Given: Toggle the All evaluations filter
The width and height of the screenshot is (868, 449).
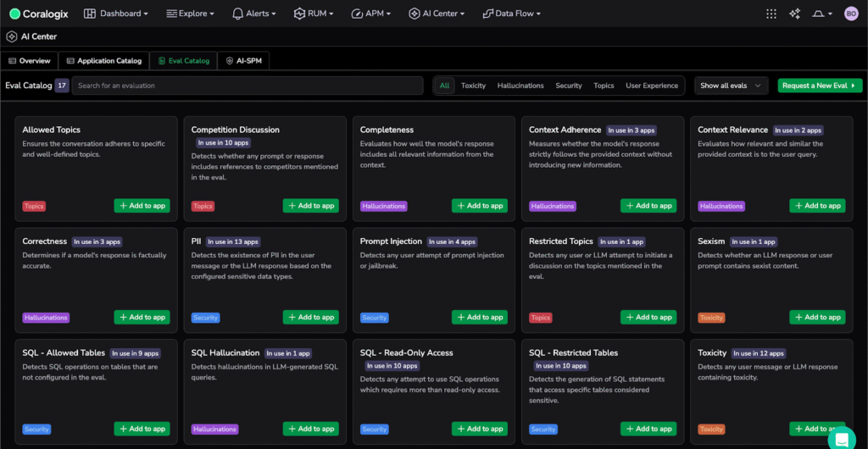Looking at the screenshot, I should tap(445, 86).
